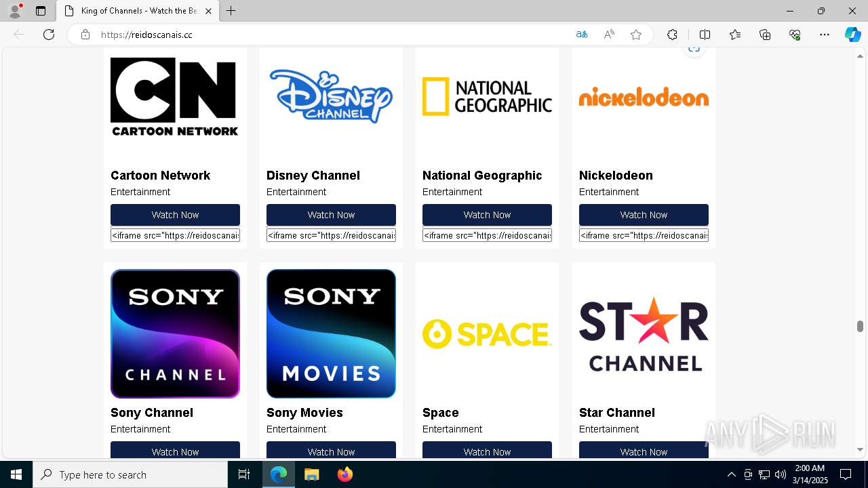Open the Favorites list icon

[x=735, y=35]
